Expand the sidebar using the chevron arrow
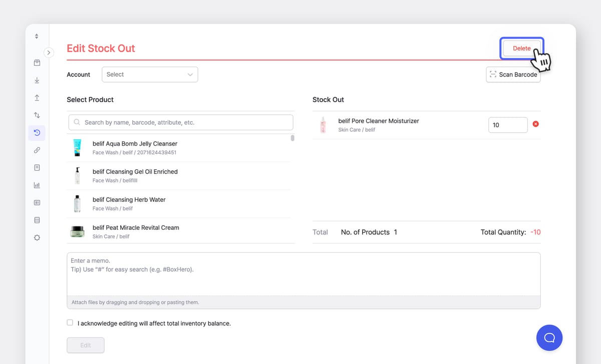The image size is (601, 364). coord(49,52)
